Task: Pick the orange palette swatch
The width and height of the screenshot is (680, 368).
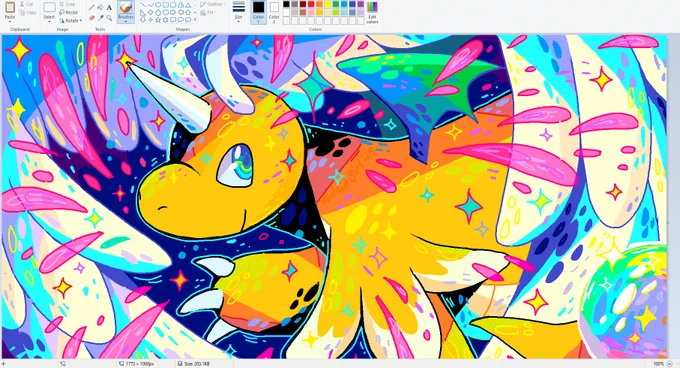Action: pos(319,4)
